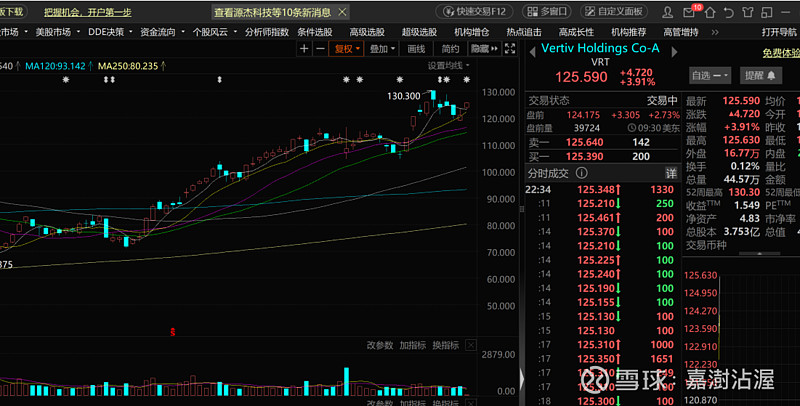Open 自定义面板 custom panel
This screenshot has height=406, width=800.
pyautogui.click(x=614, y=11)
